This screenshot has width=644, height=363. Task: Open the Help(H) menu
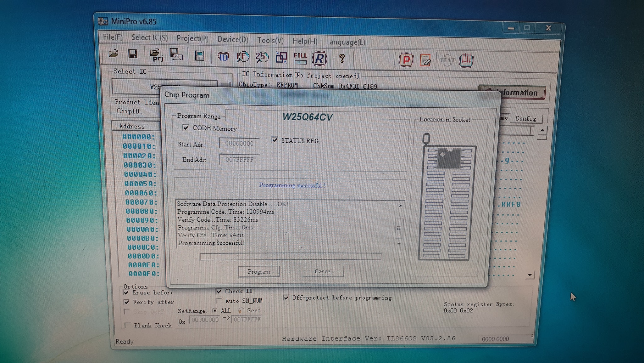point(305,41)
